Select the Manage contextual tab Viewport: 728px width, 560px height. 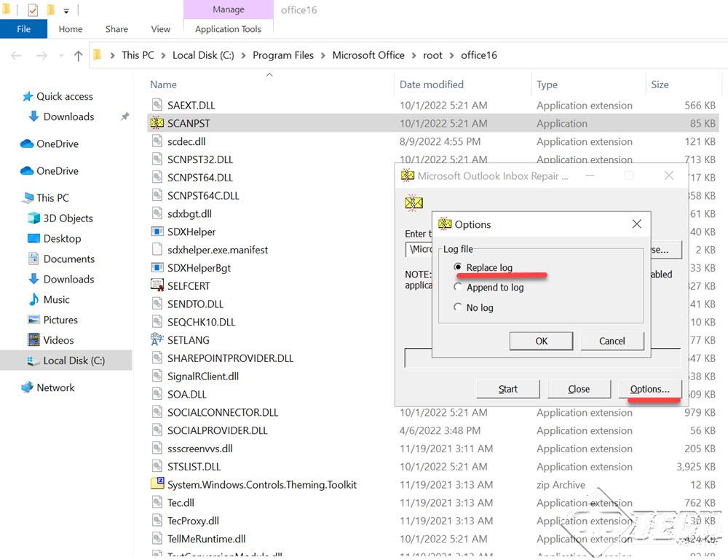pos(229,9)
